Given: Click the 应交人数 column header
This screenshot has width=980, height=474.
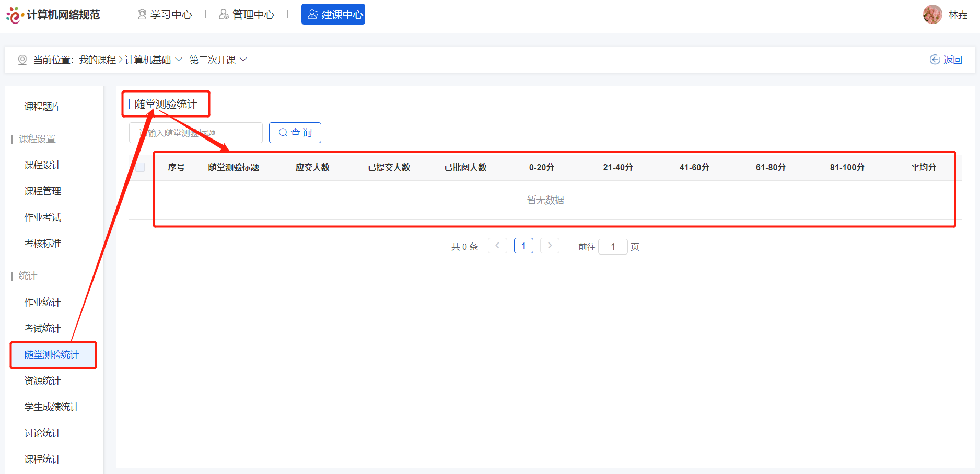Looking at the screenshot, I should click(312, 167).
